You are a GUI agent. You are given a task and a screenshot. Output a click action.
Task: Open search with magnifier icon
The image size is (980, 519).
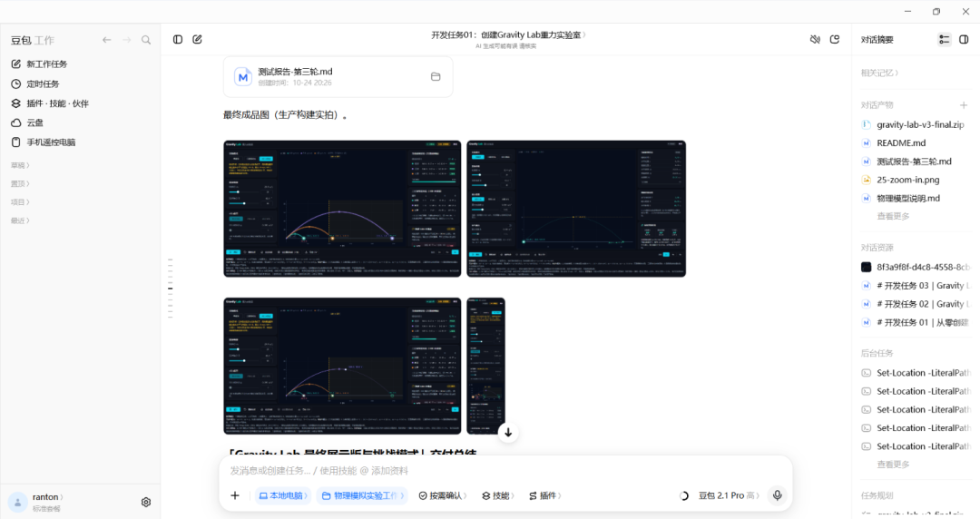pyautogui.click(x=146, y=40)
